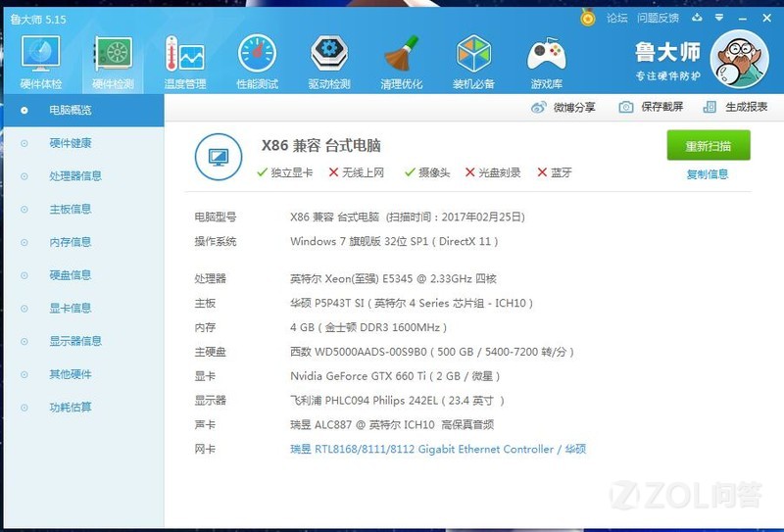Click the gold medal icon in title bar
This screenshot has width=784, height=532.
tap(588, 18)
